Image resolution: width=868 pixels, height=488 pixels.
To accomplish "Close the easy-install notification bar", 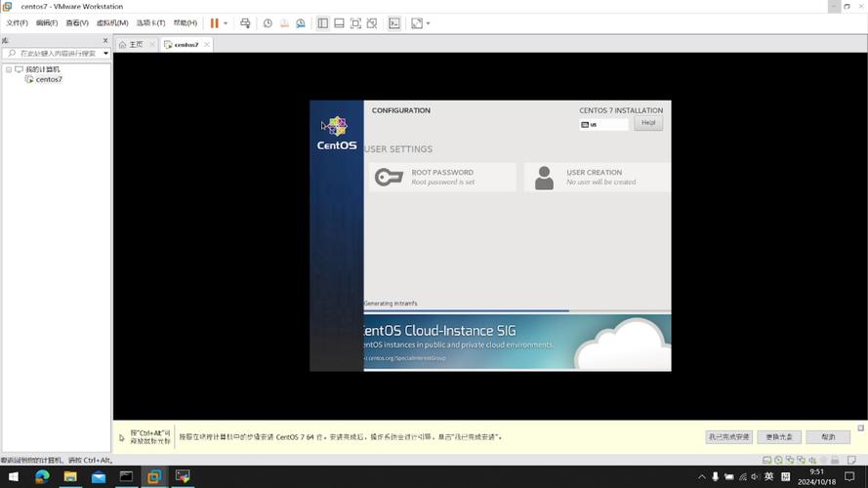I will pos(861,427).
